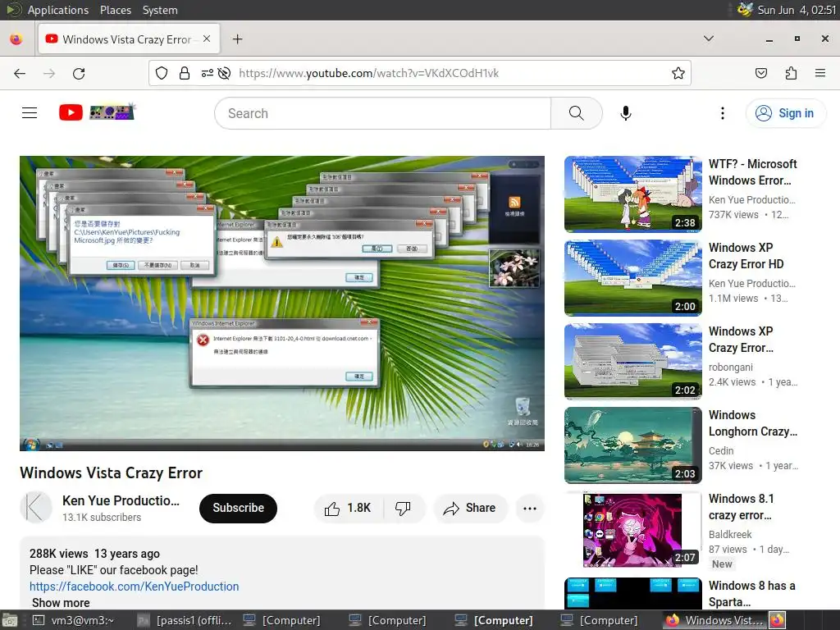Click the Firefox icon at taskbar end

pyautogui.click(x=778, y=620)
